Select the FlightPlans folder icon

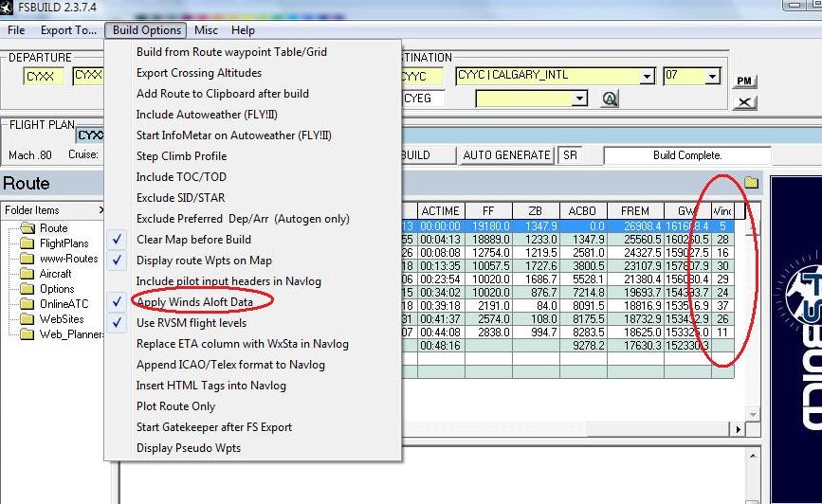pyautogui.click(x=27, y=243)
